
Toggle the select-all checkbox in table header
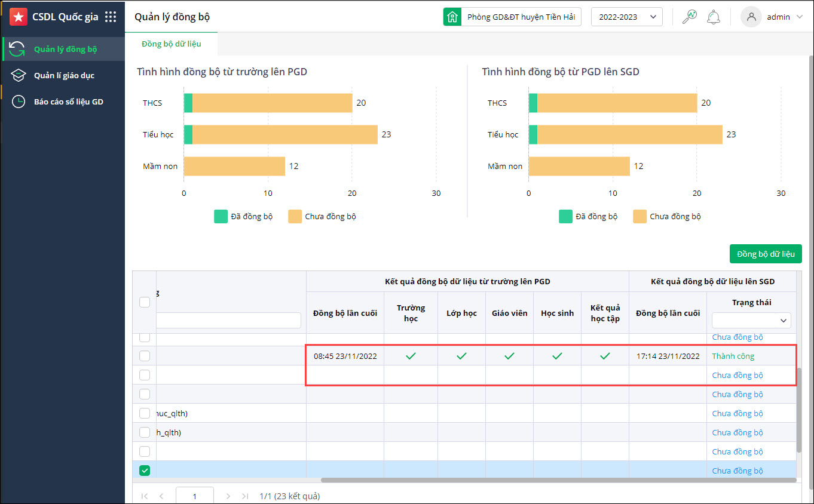coord(145,302)
